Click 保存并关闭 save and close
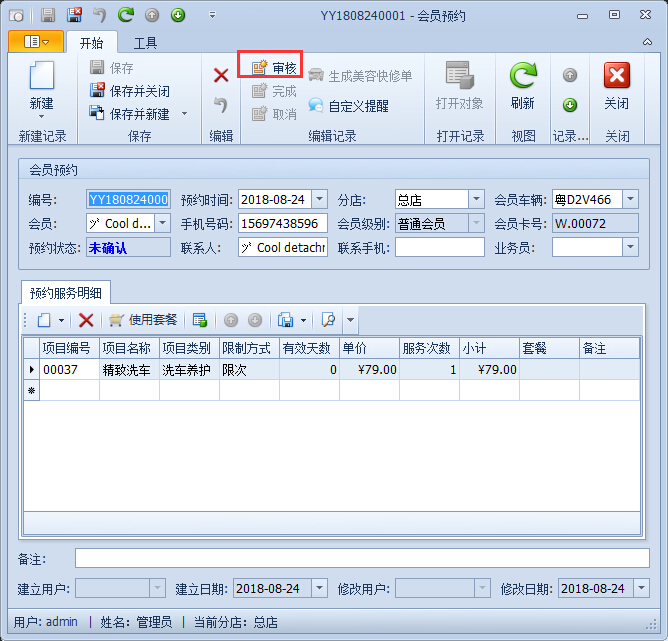 click(130, 91)
